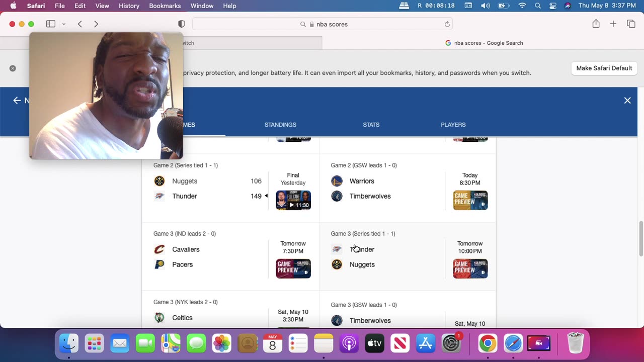Click the Cavaliers team name

tap(186, 249)
